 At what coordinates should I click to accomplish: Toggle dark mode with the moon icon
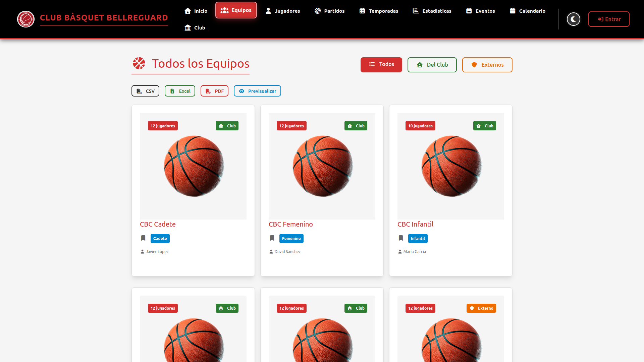(574, 19)
